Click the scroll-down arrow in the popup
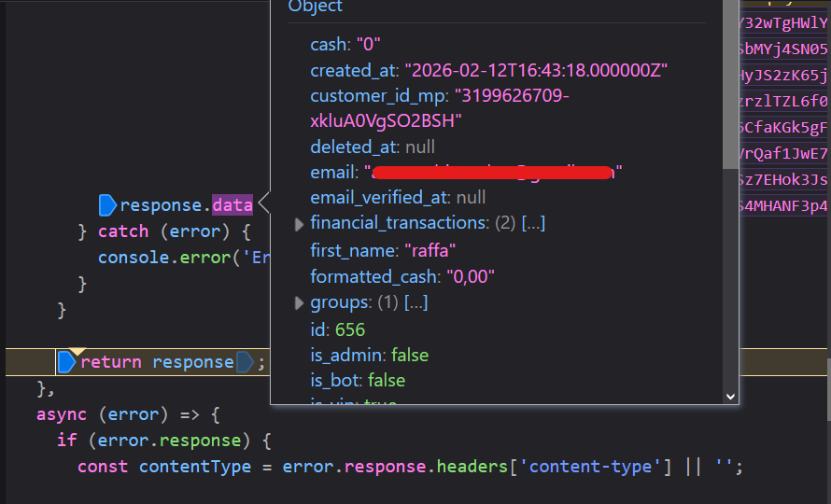 click(x=730, y=397)
